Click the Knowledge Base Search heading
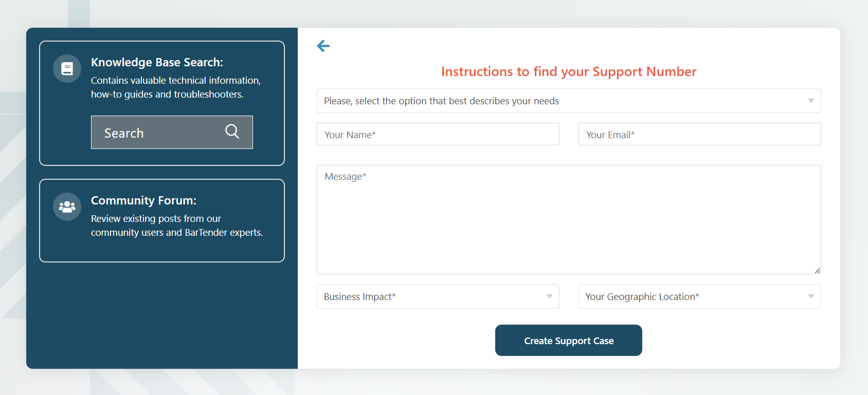868x395 pixels. (157, 62)
